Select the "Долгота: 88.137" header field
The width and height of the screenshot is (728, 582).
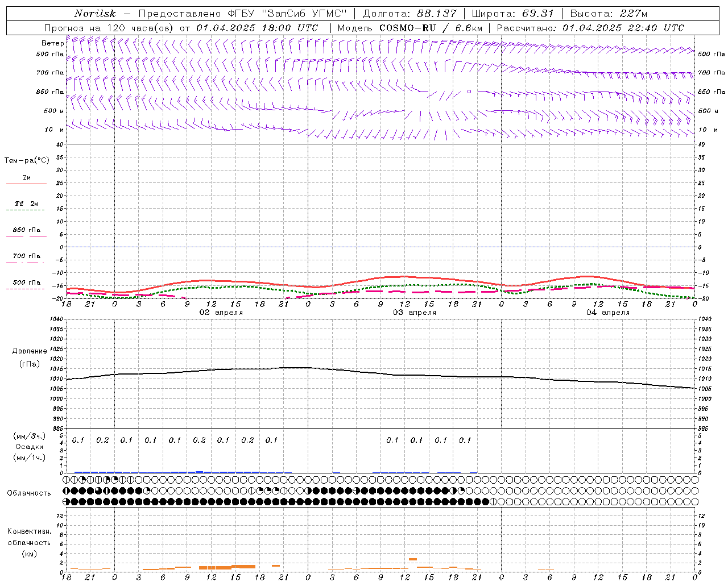tap(409, 14)
